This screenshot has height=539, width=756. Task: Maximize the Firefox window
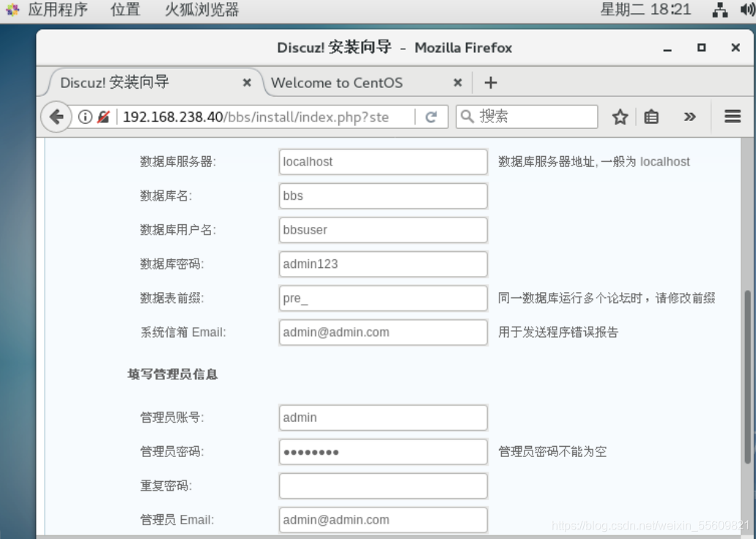pos(702,48)
